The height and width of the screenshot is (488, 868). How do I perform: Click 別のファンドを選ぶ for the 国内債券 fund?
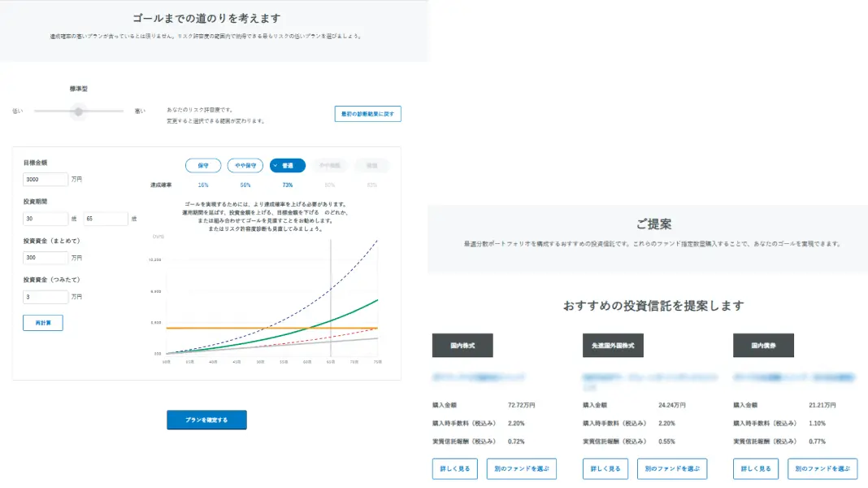[822, 468]
